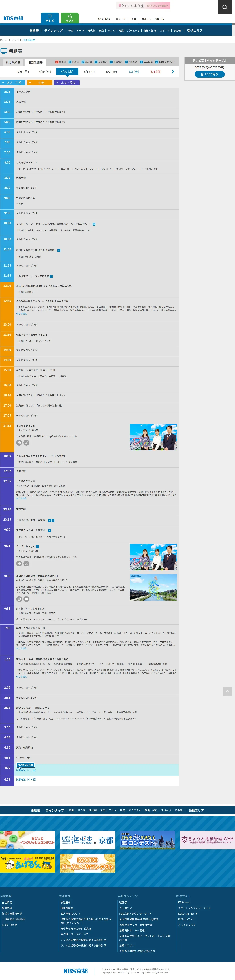
Task: Open website globe icon for 0:05 きょうとDays
Action: point(19,563)
